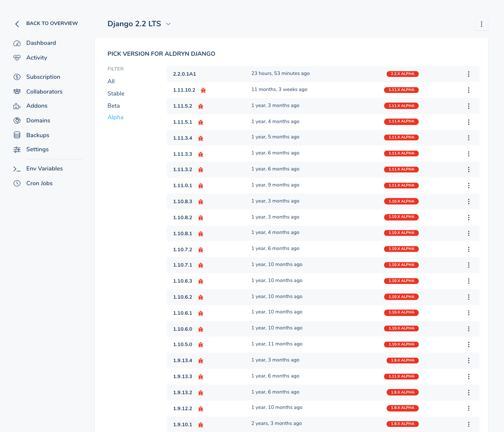
Task: Click the back arrow icon beside Back to Overview
Action: coord(17,24)
